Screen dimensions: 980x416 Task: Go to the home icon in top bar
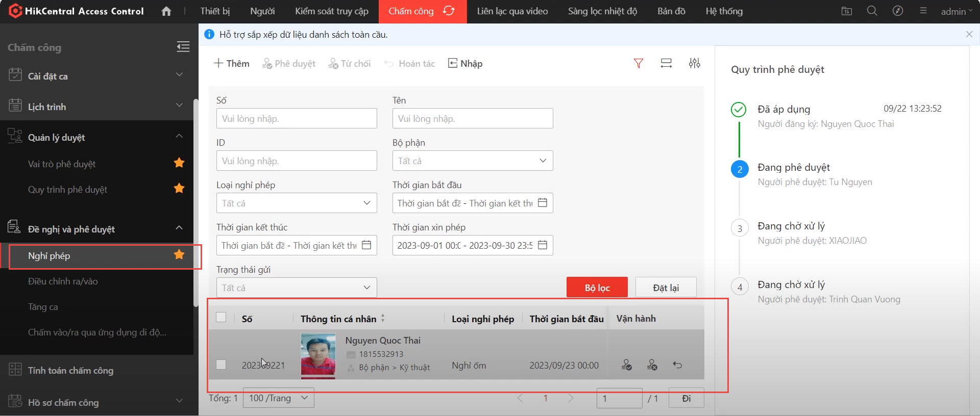[x=166, y=11]
